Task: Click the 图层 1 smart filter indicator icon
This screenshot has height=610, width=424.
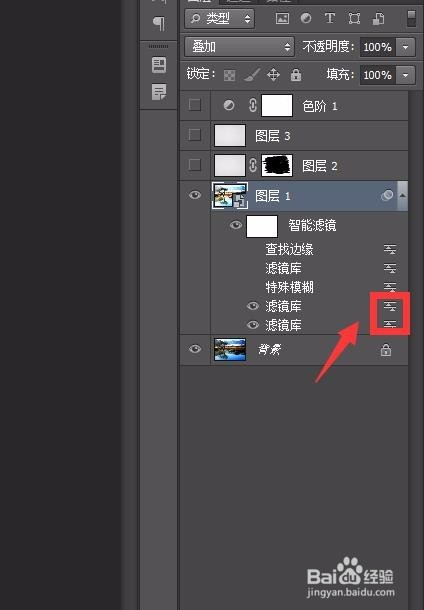Action: 387,195
